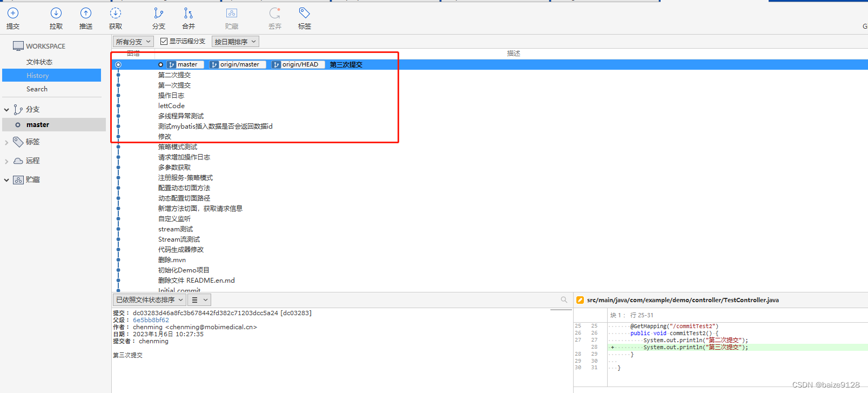
Task: Click the origin/HEAD branch label
Action: (298, 64)
